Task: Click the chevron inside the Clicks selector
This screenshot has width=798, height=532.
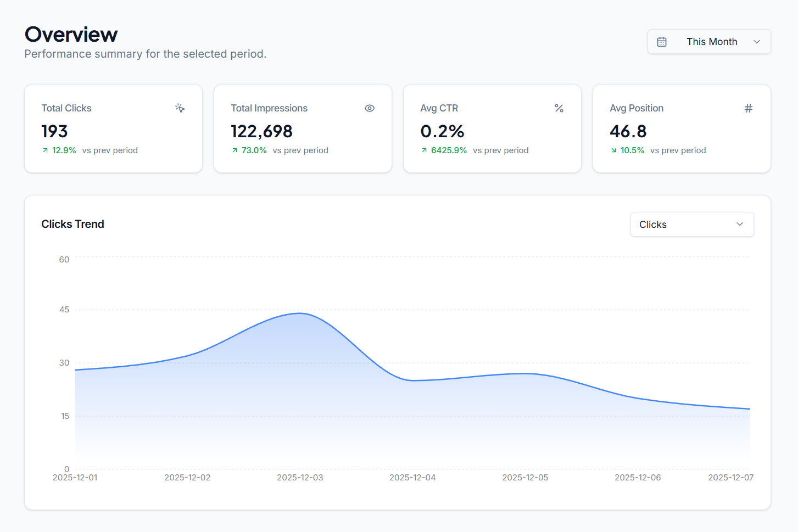Action: point(739,224)
